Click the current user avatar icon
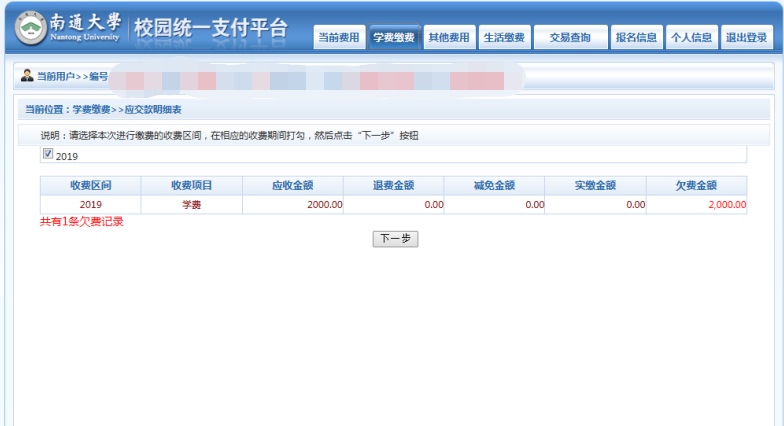The width and height of the screenshot is (784, 426). [x=27, y=76]
